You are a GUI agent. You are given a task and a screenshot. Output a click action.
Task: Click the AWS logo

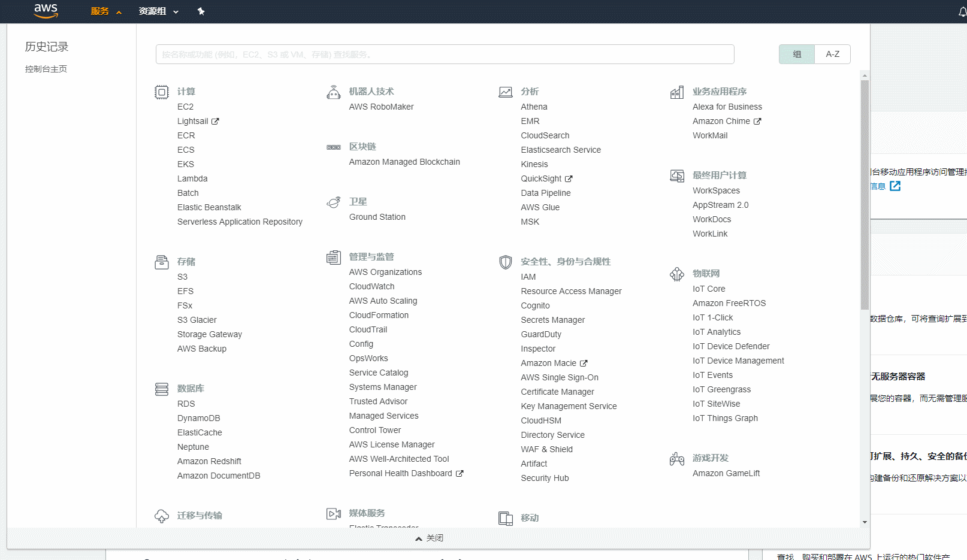[x=46, y=11]
